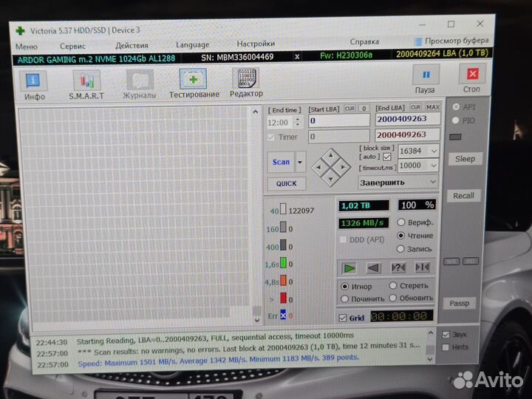Open the S.M.A.R.T attributes view
This screenshot has height=399, width=532.
86,83
